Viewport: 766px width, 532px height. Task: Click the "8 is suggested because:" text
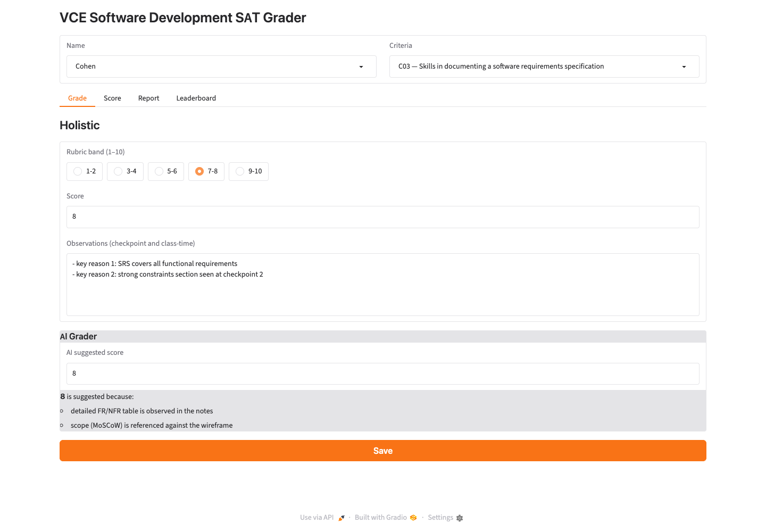(x=97, y=397)
